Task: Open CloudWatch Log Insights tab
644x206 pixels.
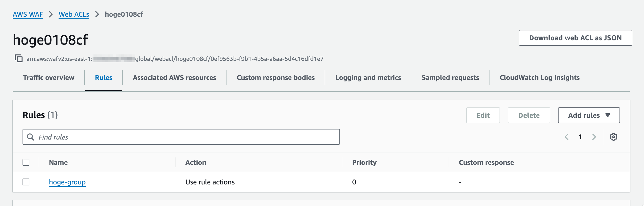Action: pos(539,78)
